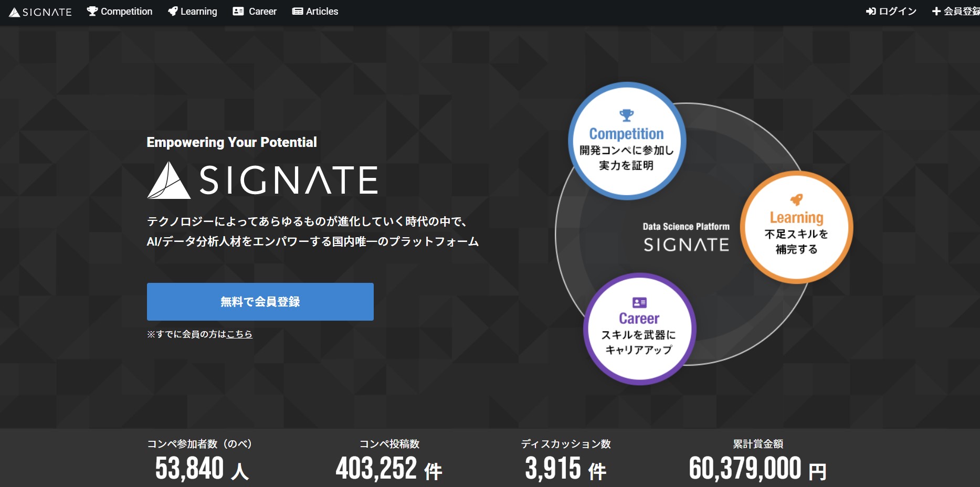Image resolution: width=980 pixels, height=487 pixels.
Task: Open the Learning menu item
Action: (x=199, y=11)
